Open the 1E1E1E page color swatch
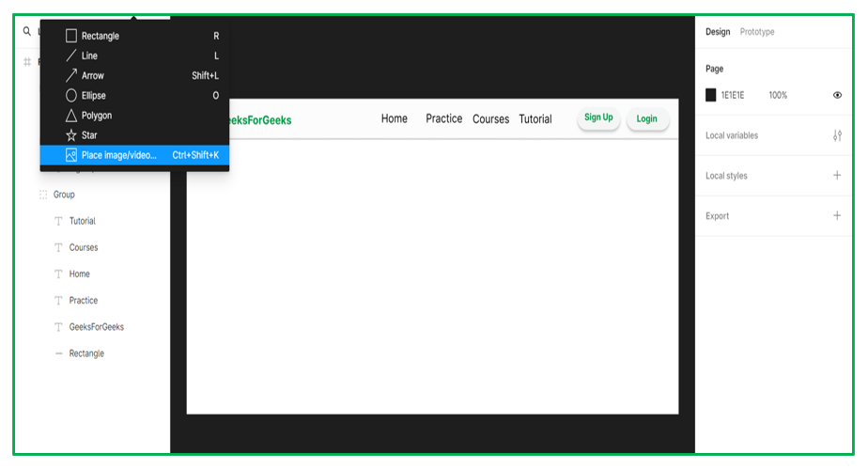The width and height of the screenshot is (868, 469). (711, 95)
